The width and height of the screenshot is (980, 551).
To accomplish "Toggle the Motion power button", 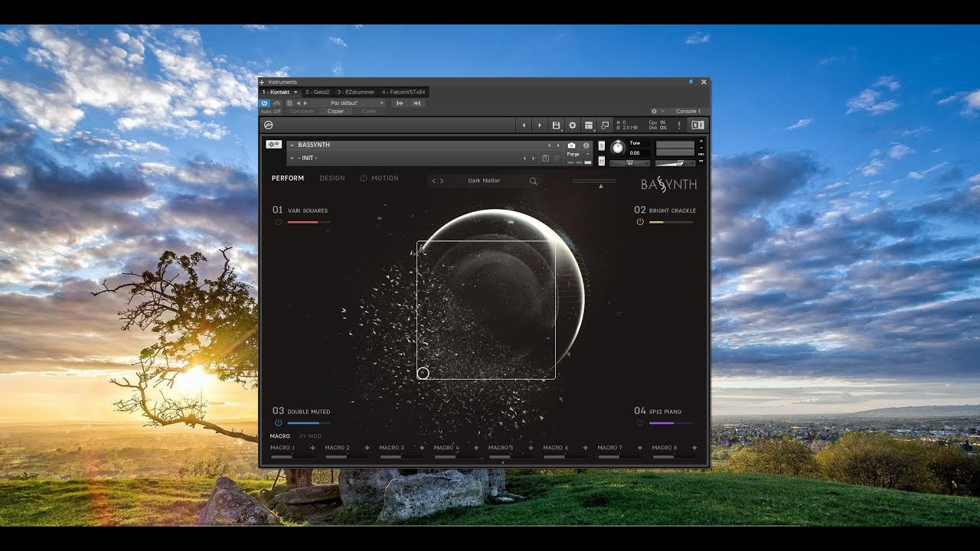I will [364, 178].
